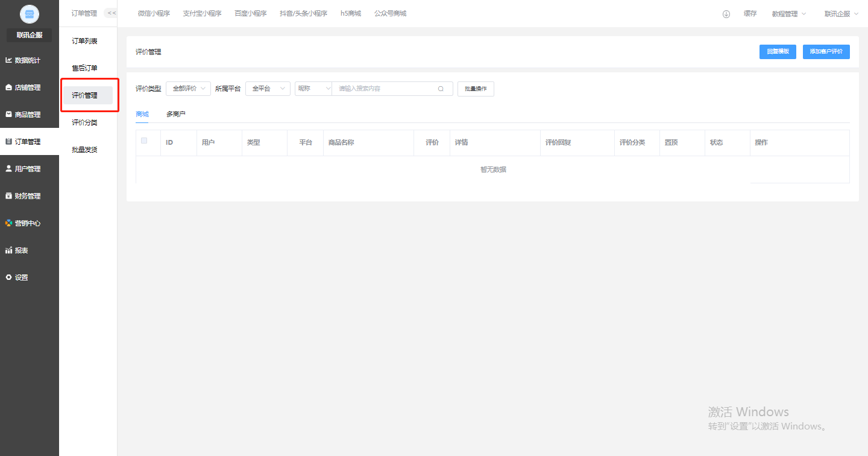The image size is (868, 456).
Task: Click 缓存 in the top bar
Action: pyautogui.click(x=750, y=13)
